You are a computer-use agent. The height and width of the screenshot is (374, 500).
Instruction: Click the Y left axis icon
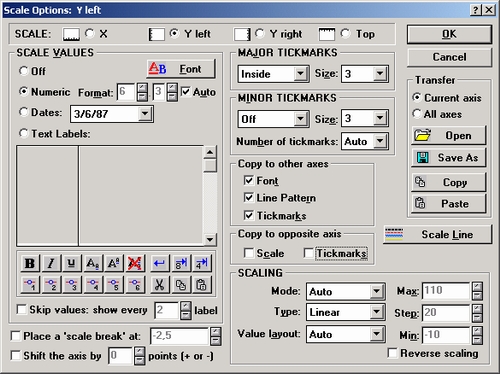(157, 34)
